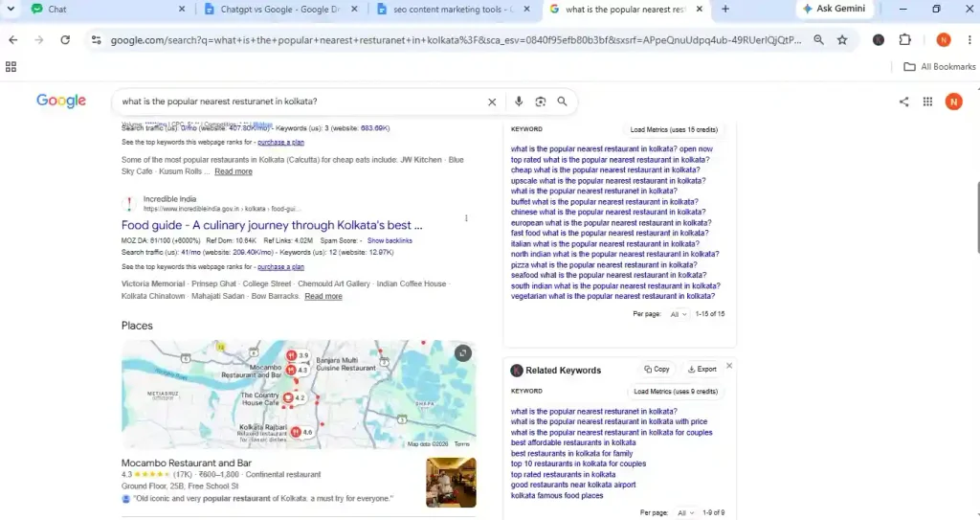Click Read more after Kusum Rolls snippet
This screenshot has height=520, width=980.
234,171
